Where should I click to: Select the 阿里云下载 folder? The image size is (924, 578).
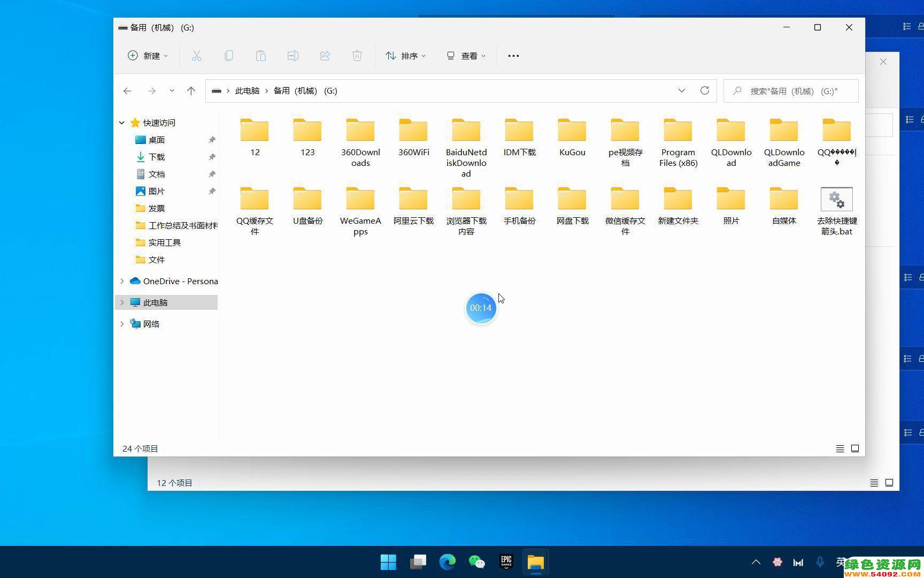click(x=413, y=206)
